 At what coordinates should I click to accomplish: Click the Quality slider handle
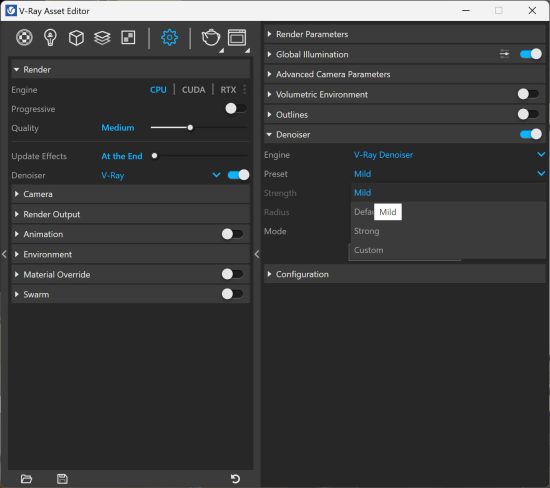coord(190,127)
